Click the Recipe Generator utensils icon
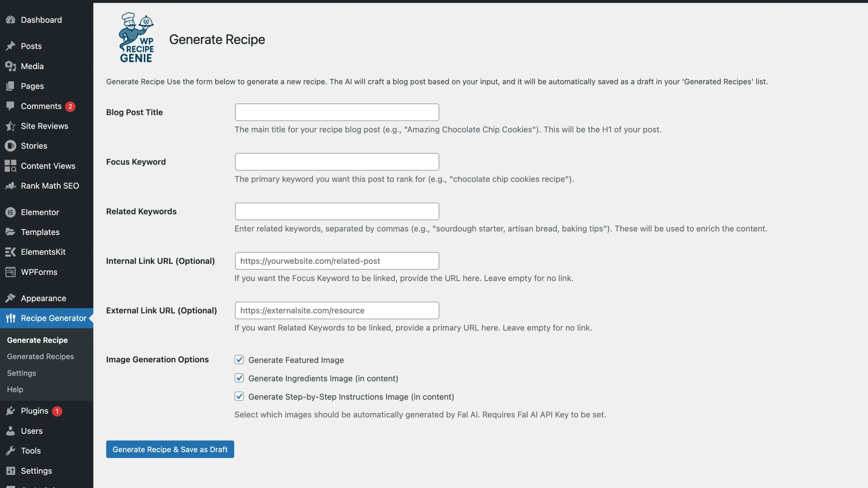The height and width of the screenshot is (488, 868). [x=11, y=318]
